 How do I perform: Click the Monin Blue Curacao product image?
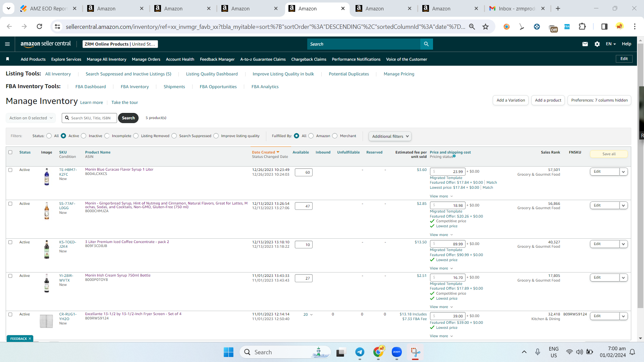[47, 177]
